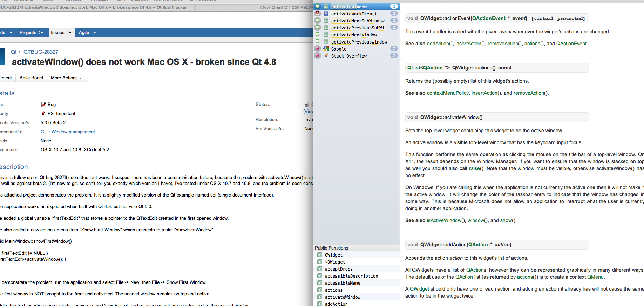Click the Agile Board button
The height and width of the screenshot is (306, 644).
click(31, 78)
